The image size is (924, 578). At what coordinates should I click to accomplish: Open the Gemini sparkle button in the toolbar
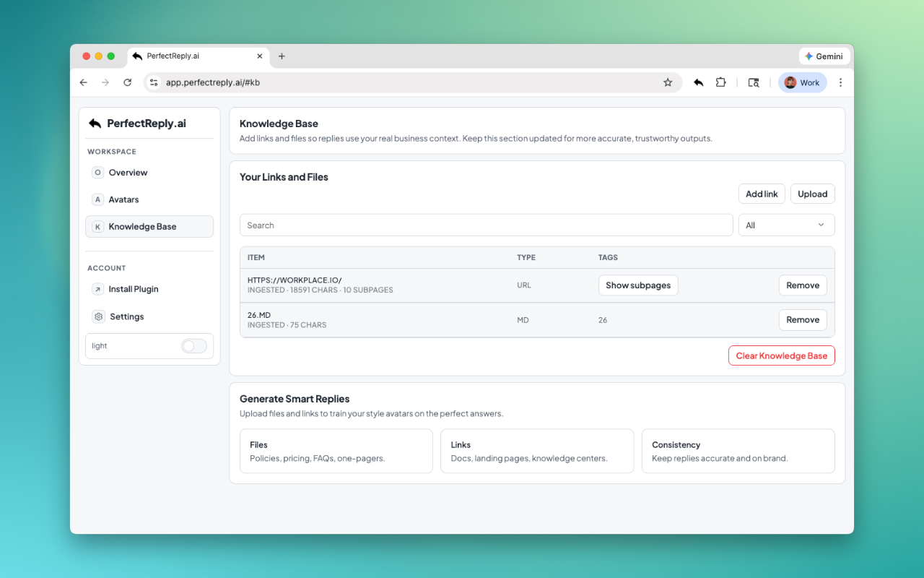[824, 56]
